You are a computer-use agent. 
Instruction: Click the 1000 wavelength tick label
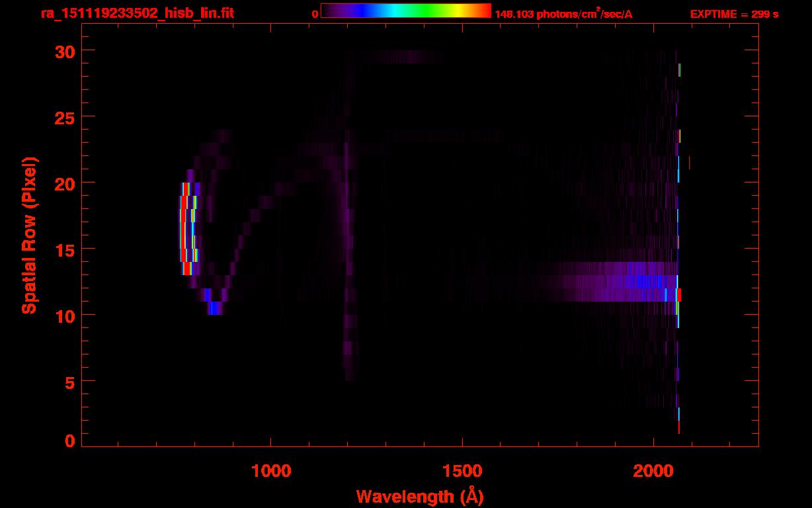point(271,470)
